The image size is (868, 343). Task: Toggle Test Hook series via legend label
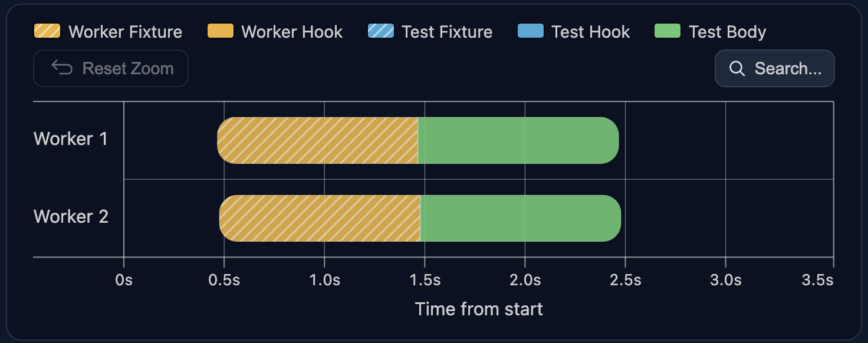(590, 32)
